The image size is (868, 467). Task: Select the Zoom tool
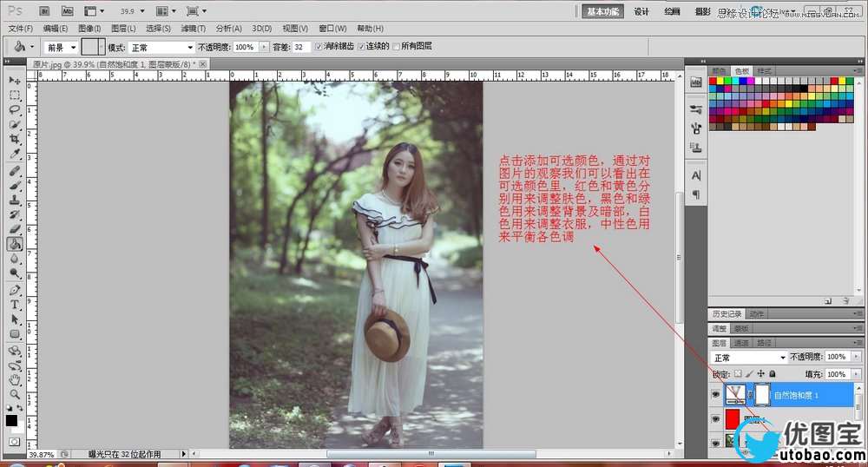[x=15, y=394]
